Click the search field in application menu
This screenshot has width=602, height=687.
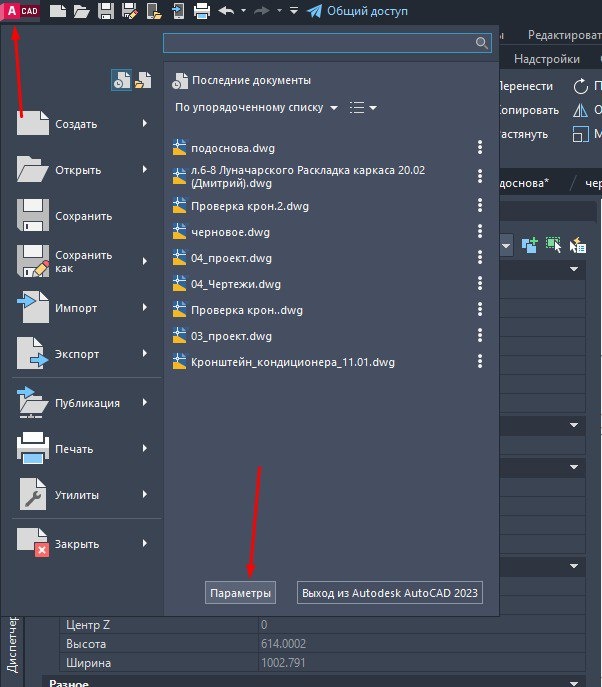tap(327, 43)
